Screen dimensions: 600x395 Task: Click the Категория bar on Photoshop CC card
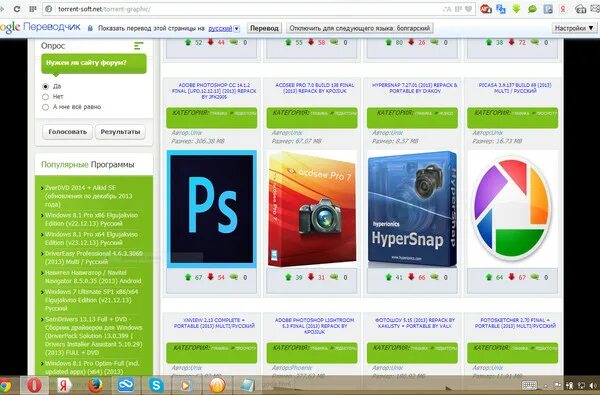click(x=212, y=118)
